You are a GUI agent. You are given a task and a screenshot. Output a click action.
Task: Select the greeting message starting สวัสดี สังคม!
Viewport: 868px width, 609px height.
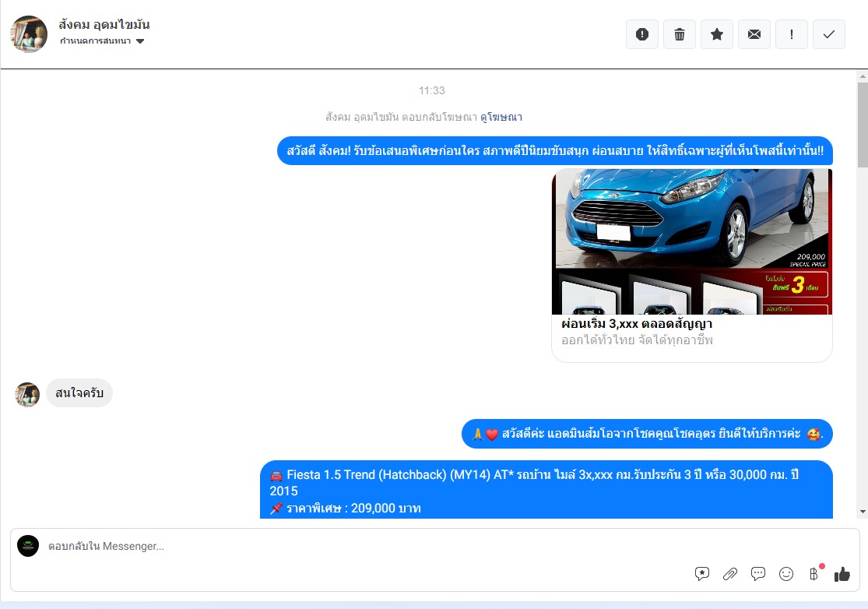(x=555, y=150)
